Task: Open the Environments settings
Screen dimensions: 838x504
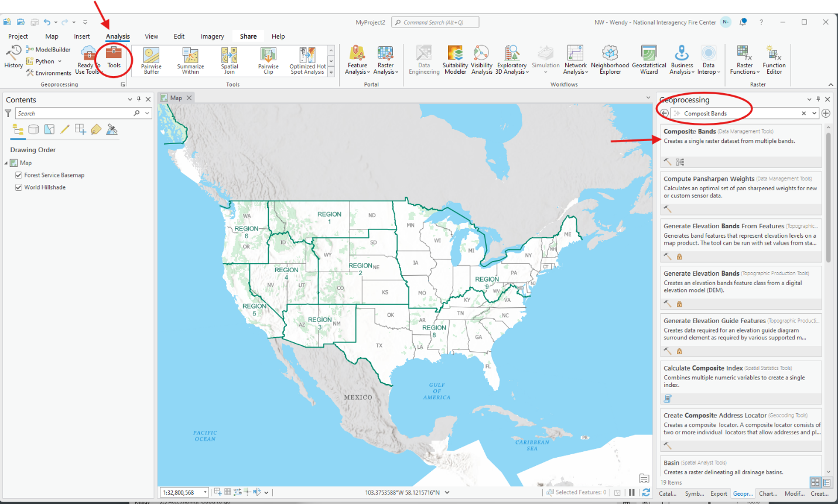Action: tap(48, 73)
